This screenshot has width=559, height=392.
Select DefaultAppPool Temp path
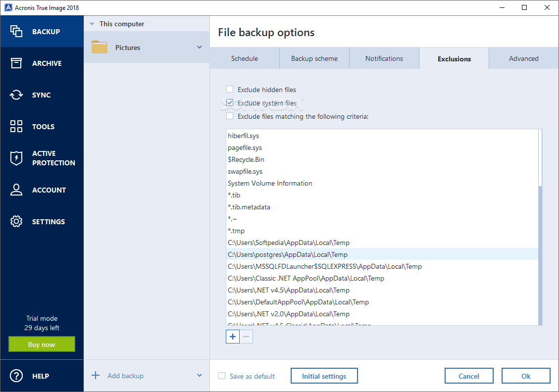(382, 302)
